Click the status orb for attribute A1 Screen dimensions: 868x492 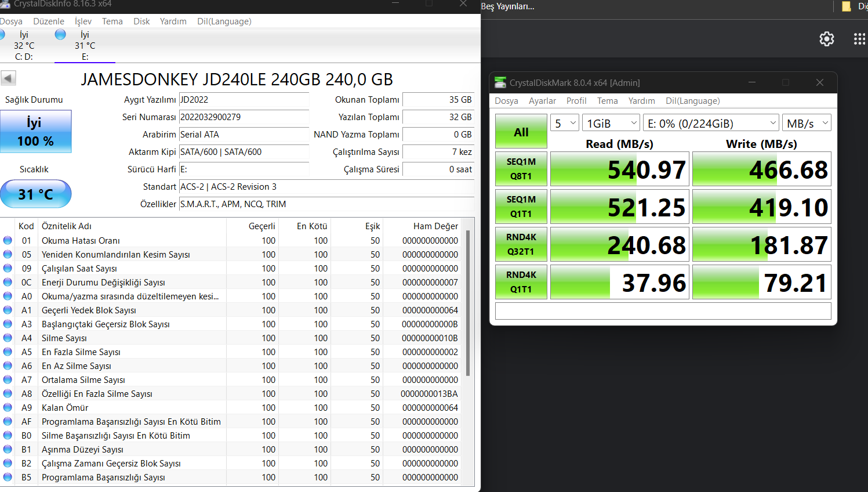[x=8, y=310]
